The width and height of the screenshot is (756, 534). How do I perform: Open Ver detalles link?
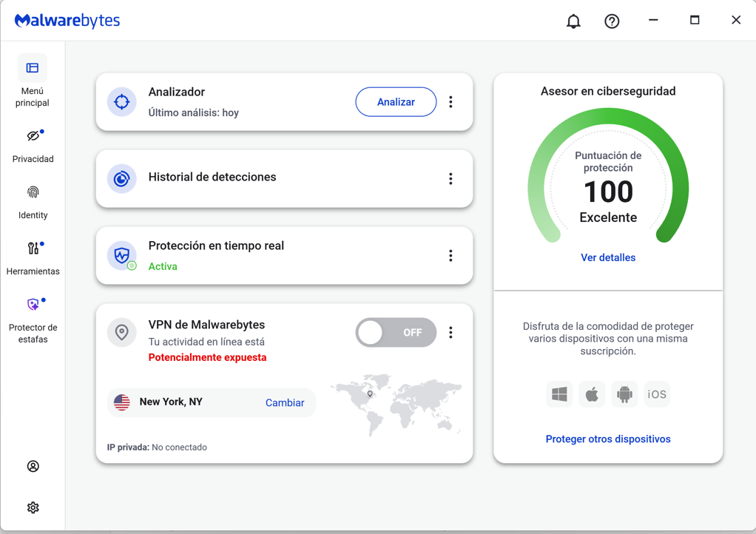(608, 257)
